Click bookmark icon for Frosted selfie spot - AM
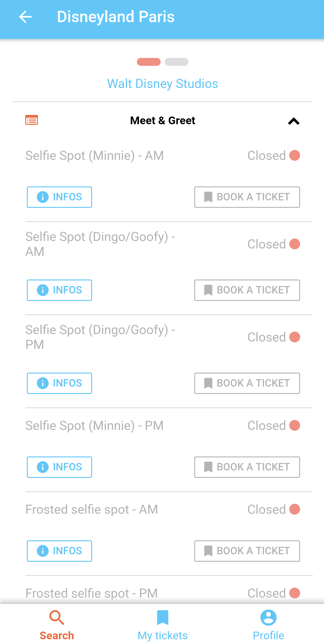The width and height of the screenshot is (324, 644). pos(208,551)
